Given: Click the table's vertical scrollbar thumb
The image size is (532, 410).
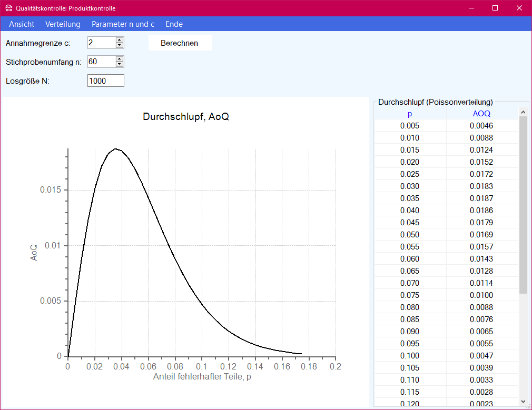Looking at the screenshot, I should tap(523, 204).
